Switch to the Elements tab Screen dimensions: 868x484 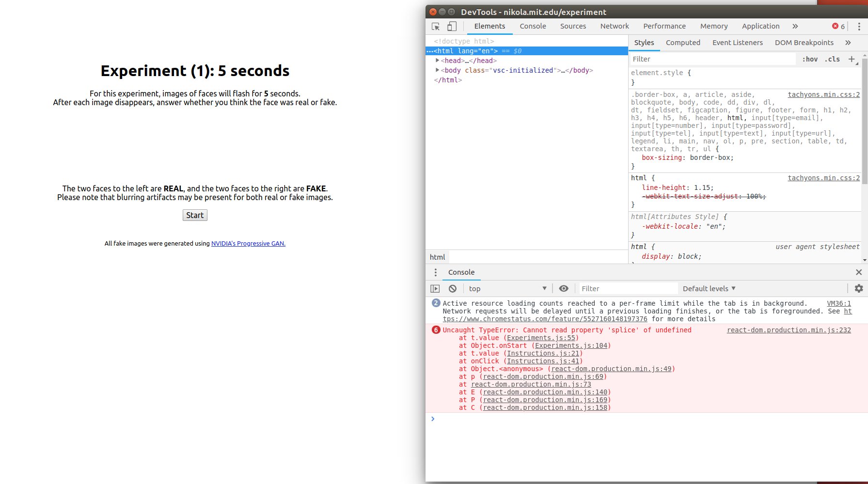pyautogui.click(x=489, y=26)
